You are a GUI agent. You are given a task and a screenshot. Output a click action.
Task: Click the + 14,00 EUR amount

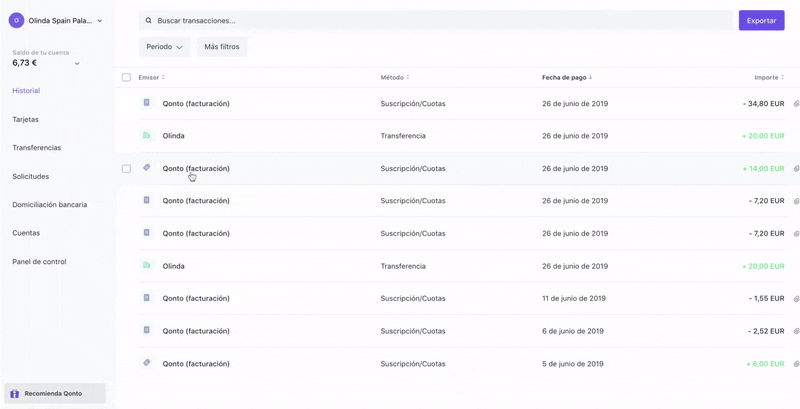[764, 168]
